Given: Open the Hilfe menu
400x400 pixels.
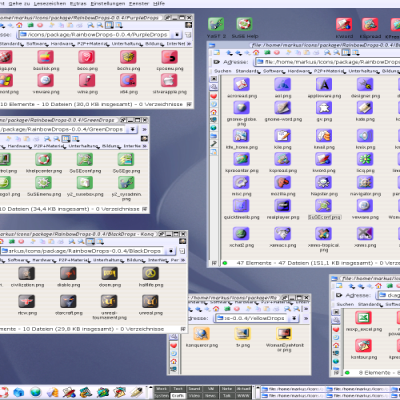Looking at the screenshot, I should pos(159,3).
